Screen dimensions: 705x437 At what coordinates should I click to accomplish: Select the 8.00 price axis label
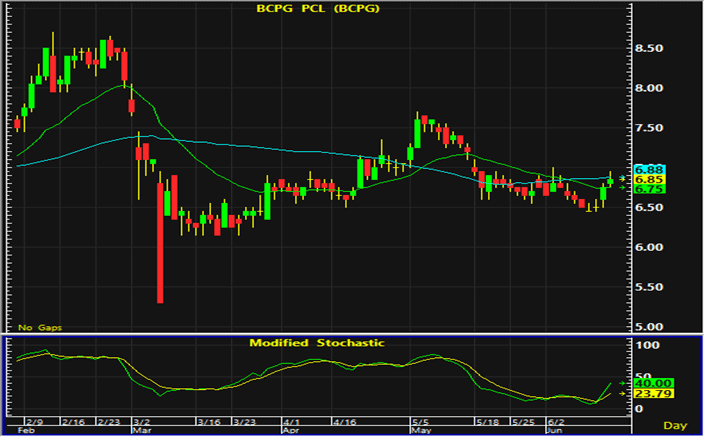pos(649,88)
